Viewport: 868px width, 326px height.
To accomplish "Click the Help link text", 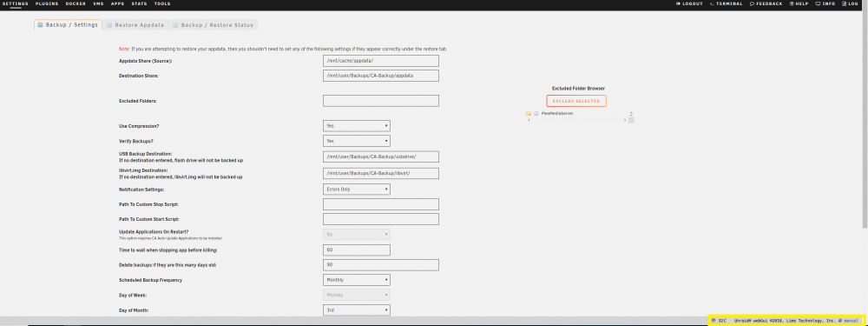I will [802, 3].
